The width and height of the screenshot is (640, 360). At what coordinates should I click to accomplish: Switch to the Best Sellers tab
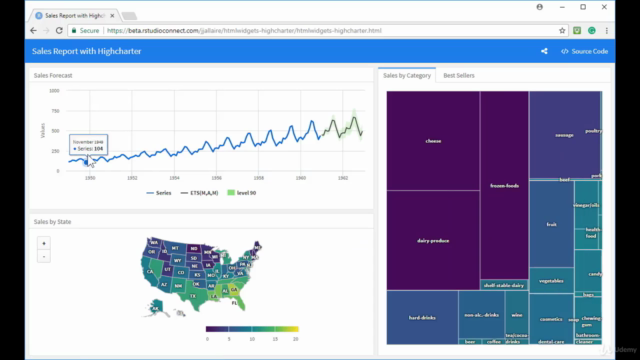(459, 76)
